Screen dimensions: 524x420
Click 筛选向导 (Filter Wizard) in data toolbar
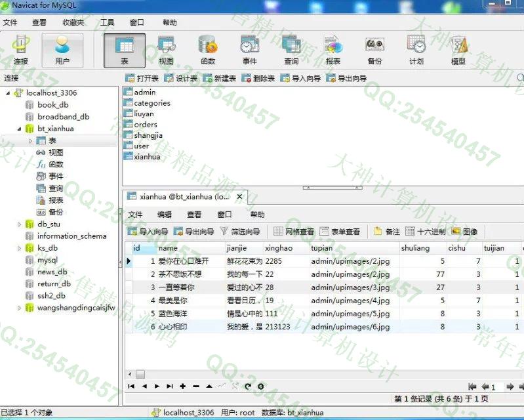[x=240, y=232]
